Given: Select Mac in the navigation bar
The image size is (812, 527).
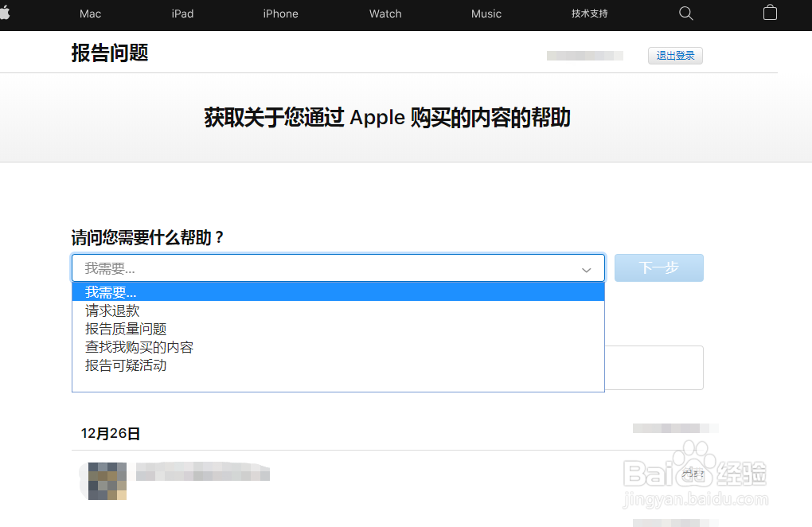Looking at the screenshot, I should [90, 14].
